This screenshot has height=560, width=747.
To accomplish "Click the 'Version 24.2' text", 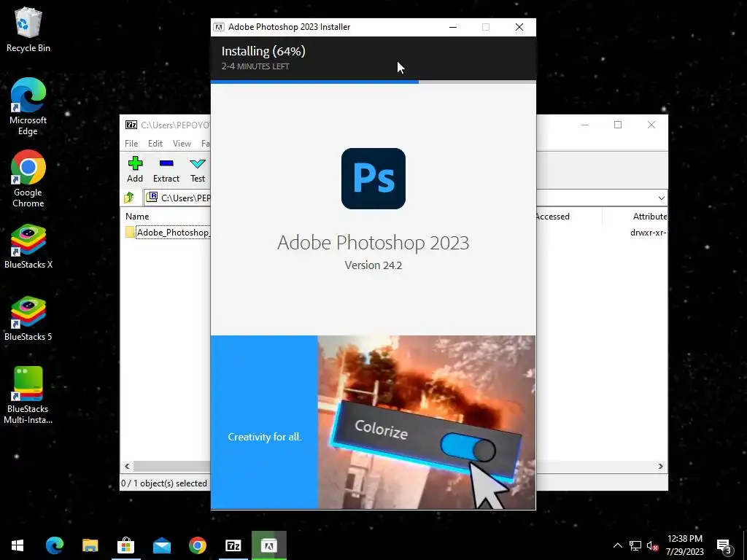I will pos(373,265).
